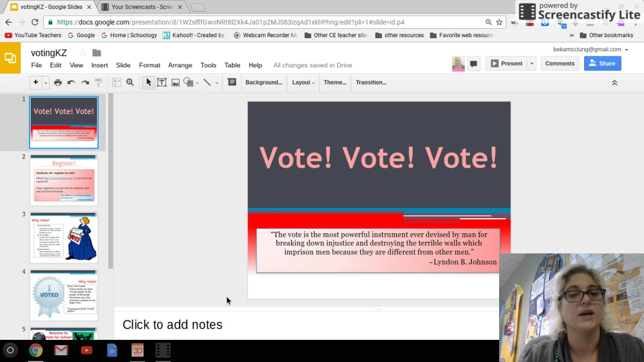Image resolution: width=644 pixels, height=362 pixels.
Task: Select slide 4 thumbnail I Voted ribbon
Action: [x=64, y=295]
